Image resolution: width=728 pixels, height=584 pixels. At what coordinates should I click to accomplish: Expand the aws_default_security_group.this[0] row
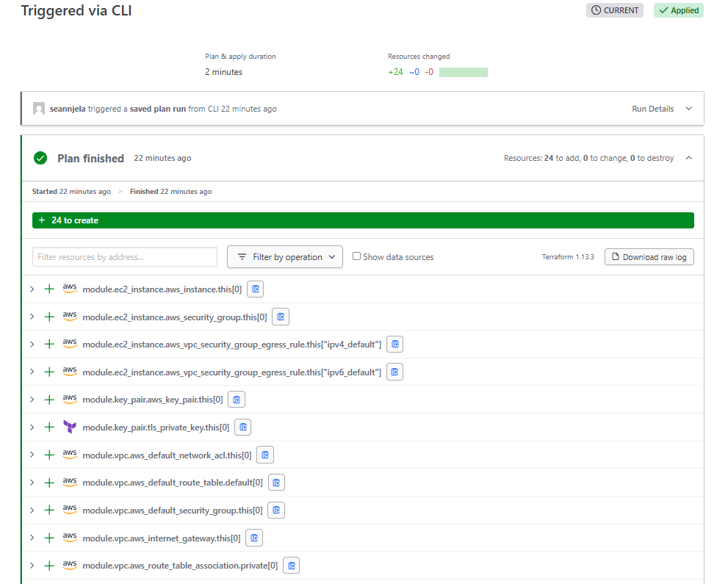pos(32,510)
